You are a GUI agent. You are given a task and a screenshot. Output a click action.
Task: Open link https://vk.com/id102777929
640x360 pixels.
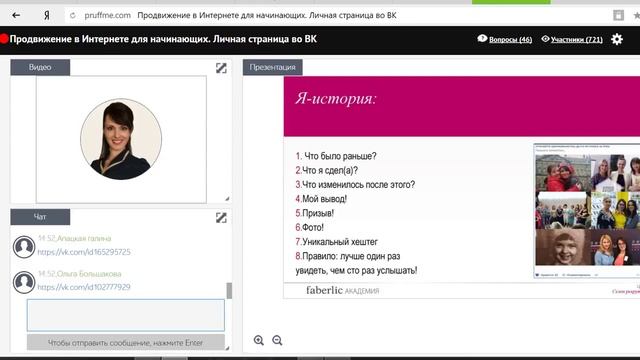pos(84,287)
